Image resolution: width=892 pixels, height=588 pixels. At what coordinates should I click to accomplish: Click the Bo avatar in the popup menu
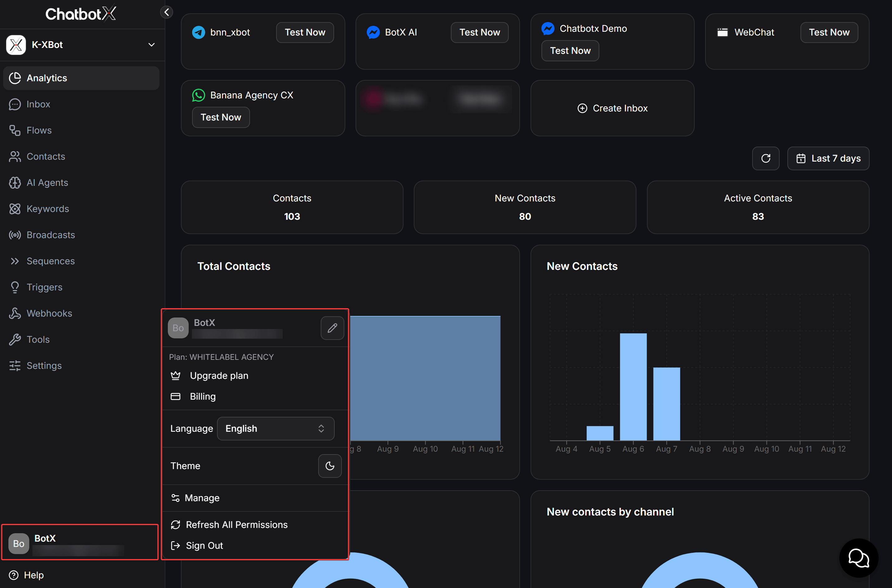pyautogui.click(x=178, y=328)
